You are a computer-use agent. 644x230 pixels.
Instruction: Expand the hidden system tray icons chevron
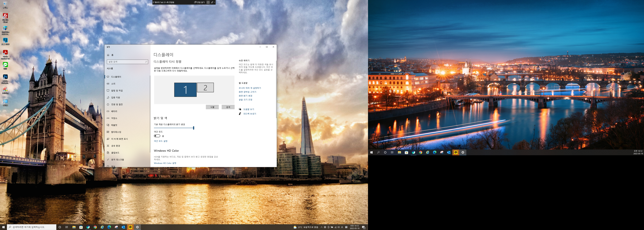coord(322,227)
